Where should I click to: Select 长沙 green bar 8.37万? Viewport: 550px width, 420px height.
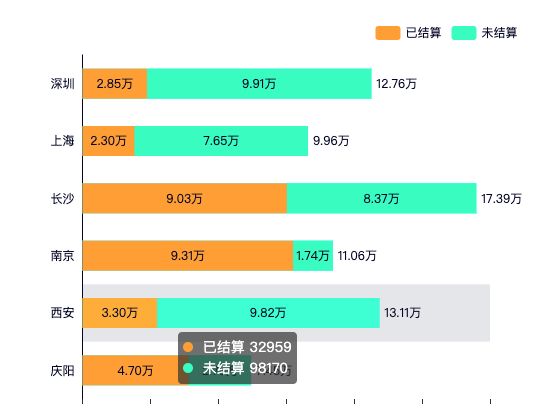382,198
